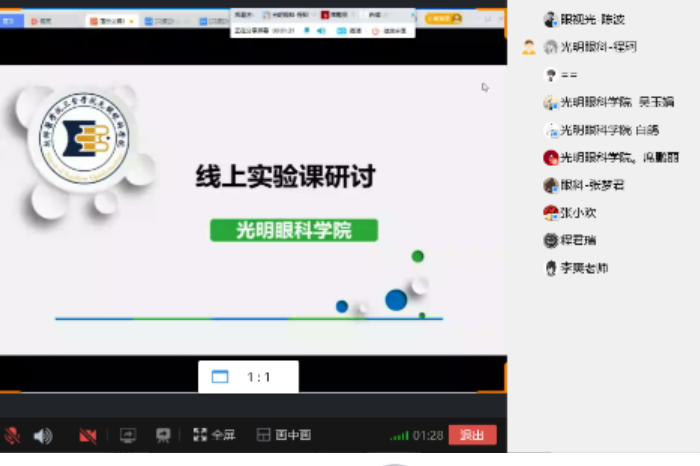Image resolution: width=700 pixels, height=466 pixels.
Task: Toggle picture-in-picture 画中画 mode
Action: click(x=284, y=435)
